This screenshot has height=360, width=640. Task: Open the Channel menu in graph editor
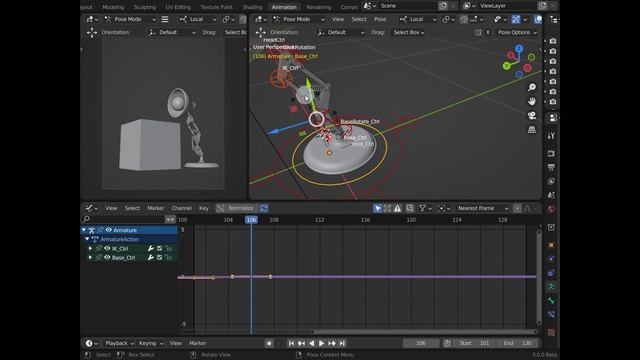point(181,208)
